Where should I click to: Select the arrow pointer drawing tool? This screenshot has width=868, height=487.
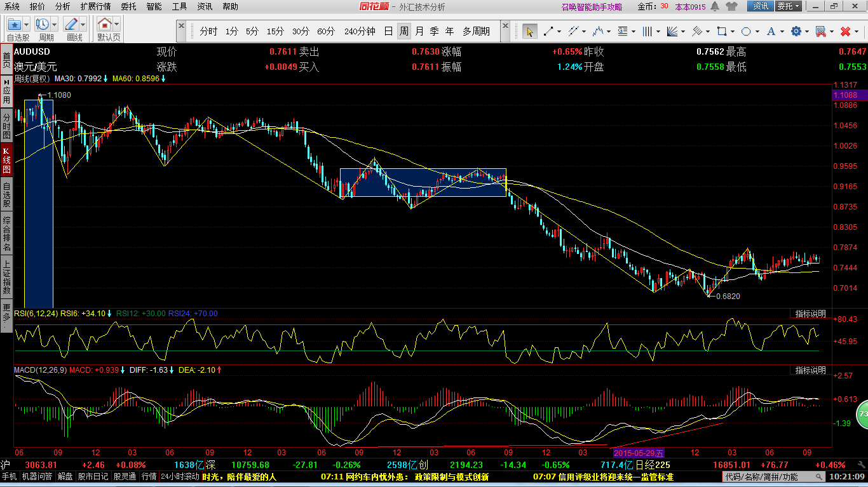[x=529, y=31]
